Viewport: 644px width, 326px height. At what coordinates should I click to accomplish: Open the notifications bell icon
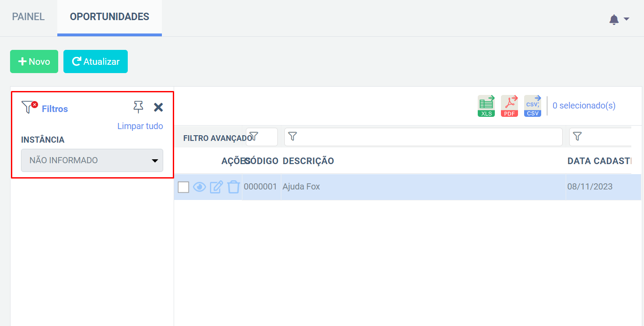coord(614,19)
